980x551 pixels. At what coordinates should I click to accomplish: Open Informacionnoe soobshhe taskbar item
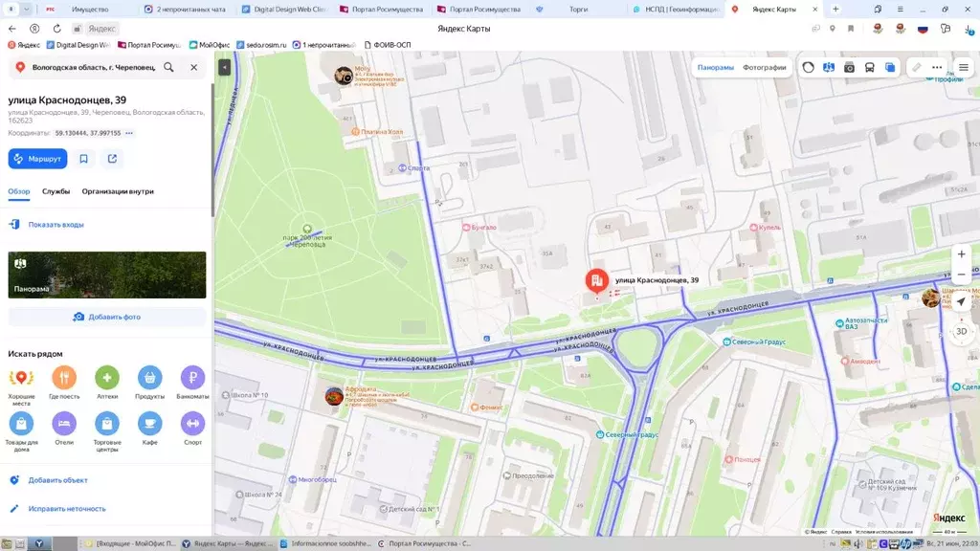click(326, 543)
